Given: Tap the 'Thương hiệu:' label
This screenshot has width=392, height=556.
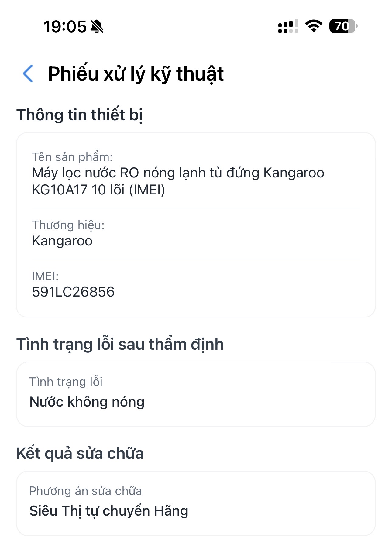Looking at the screenshot, I should 68,225.
